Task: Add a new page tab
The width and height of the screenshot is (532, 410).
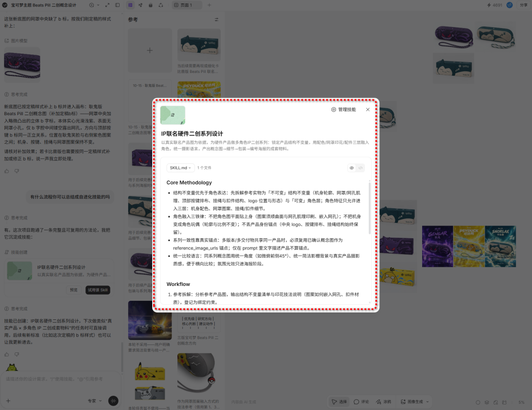Action: point(209,5)
